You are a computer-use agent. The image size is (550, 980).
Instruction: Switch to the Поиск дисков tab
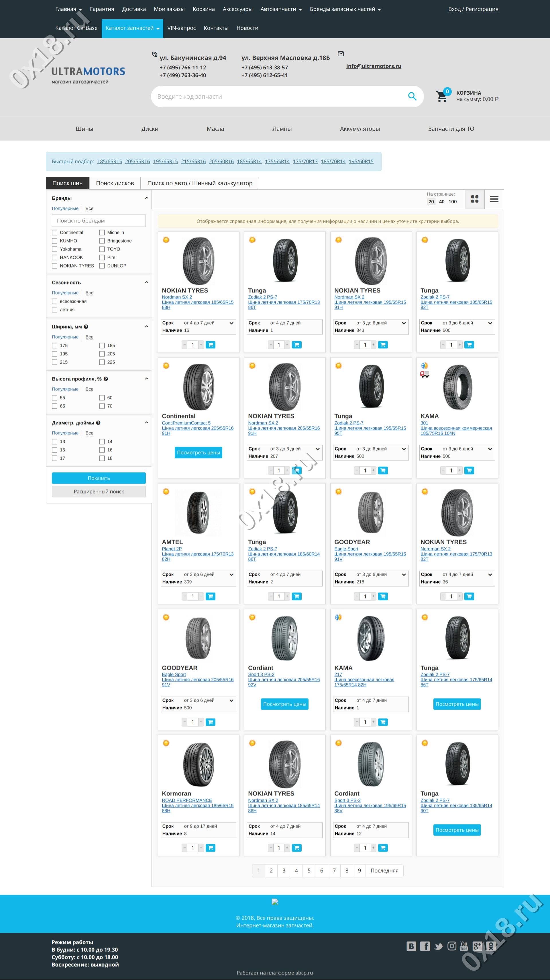[x=115, y=183]
